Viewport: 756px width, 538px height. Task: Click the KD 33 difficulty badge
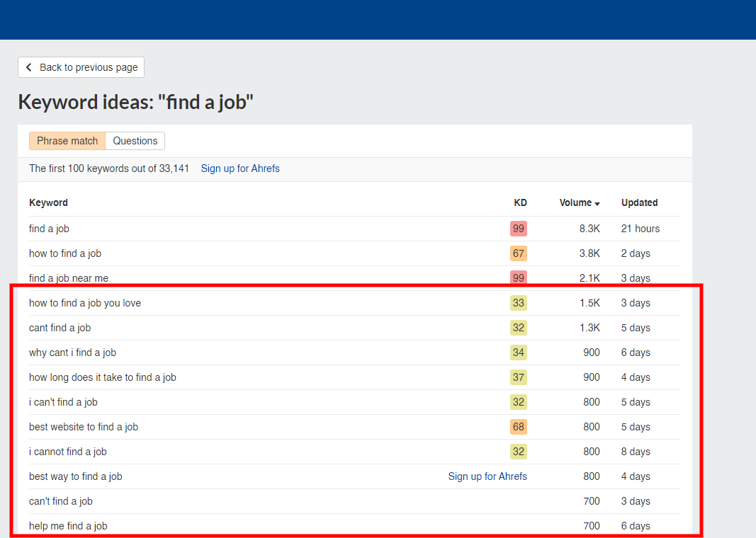pyautogui.click(x=519, y=303)
